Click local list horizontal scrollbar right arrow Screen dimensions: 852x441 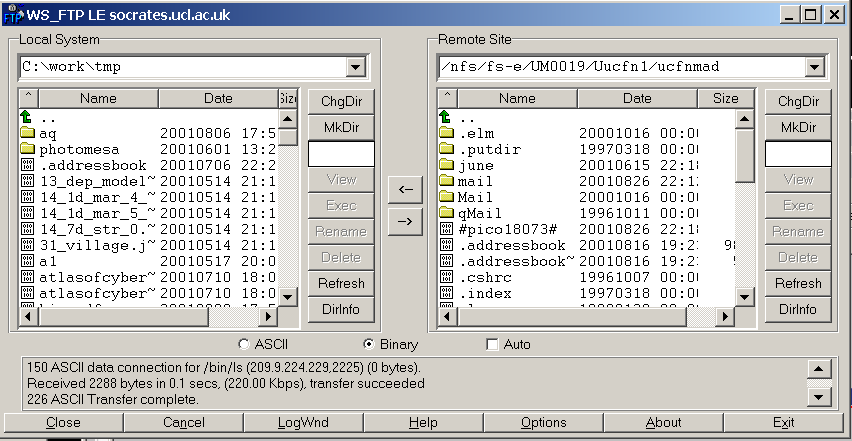pos(267,317)
